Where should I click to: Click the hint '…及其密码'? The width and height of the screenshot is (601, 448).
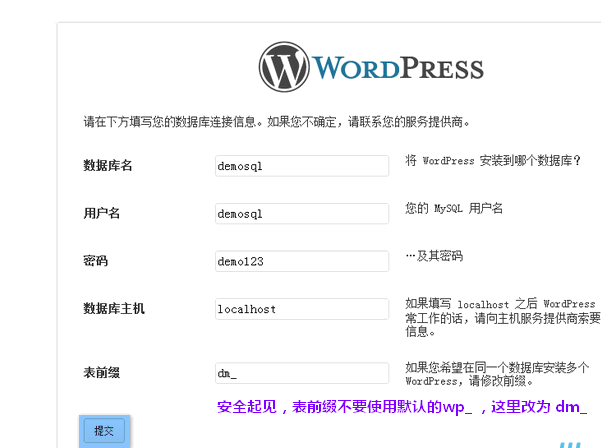coord(434,256)
